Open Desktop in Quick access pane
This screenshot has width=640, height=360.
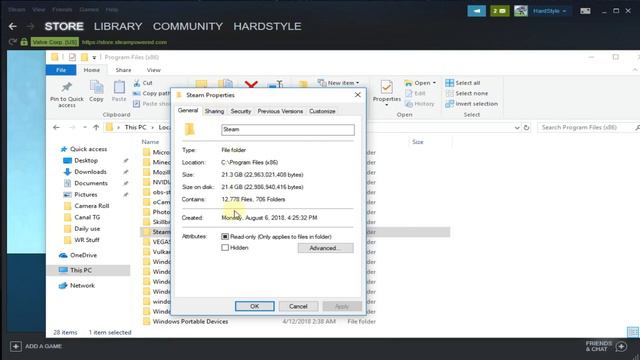[86, 161]
